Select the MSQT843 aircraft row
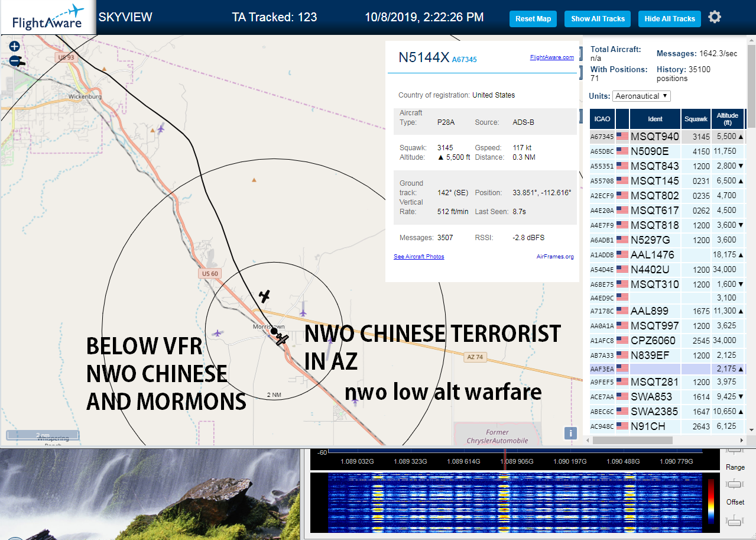Image resolution: width=756 pixels, height=540 pixels. tap(667, 166)
